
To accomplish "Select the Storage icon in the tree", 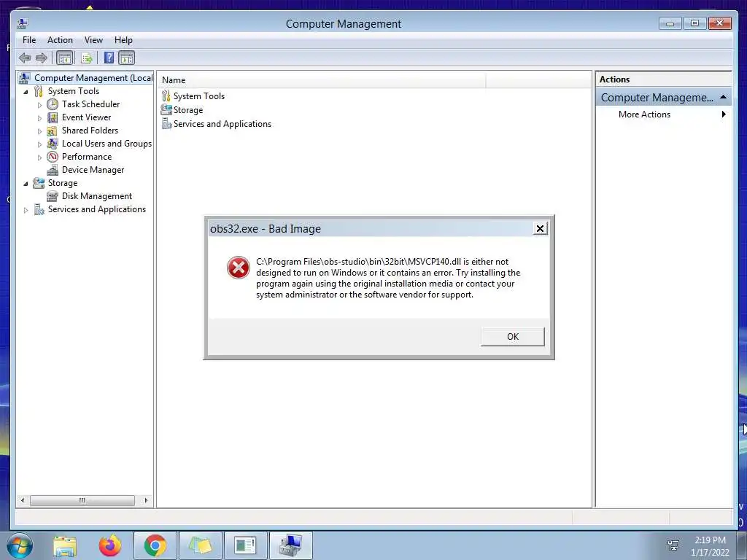I will click(39, 183).
